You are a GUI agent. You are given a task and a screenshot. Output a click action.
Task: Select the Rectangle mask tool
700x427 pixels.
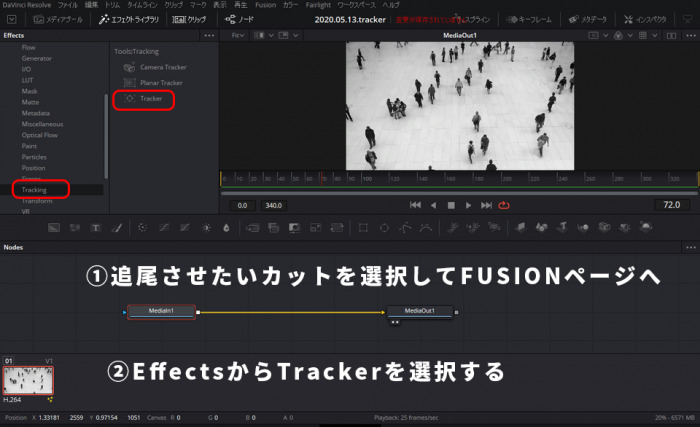click(x=363, y=228)
